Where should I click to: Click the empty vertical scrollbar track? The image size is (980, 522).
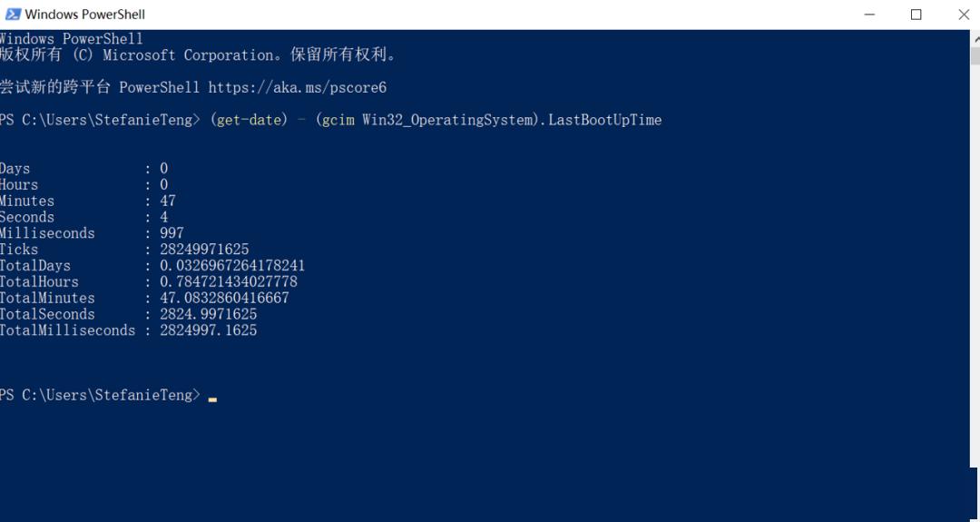click(x=973, y=272)
